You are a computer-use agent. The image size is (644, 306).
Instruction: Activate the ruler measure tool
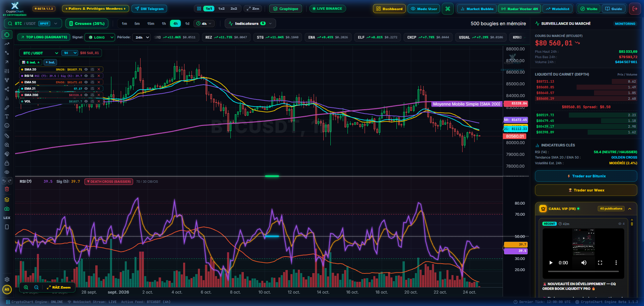tap(7, 136)
